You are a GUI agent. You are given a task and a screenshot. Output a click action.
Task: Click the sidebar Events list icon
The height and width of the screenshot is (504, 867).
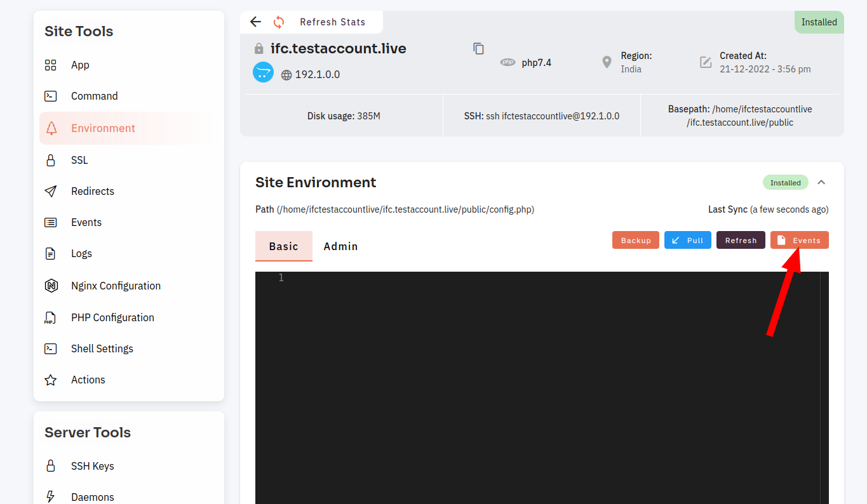[51, 222]
